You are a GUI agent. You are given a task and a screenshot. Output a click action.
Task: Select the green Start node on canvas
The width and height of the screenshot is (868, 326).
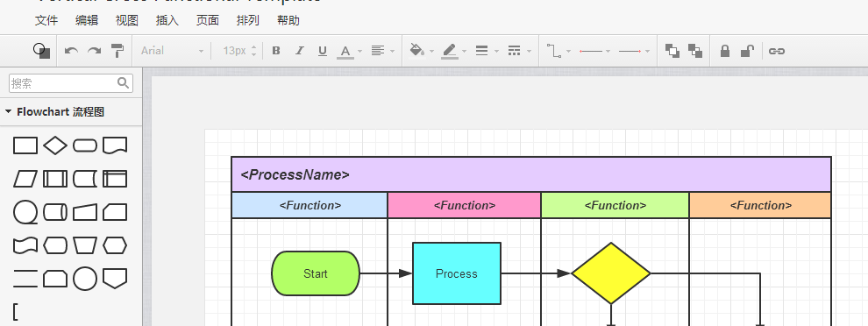316,273
